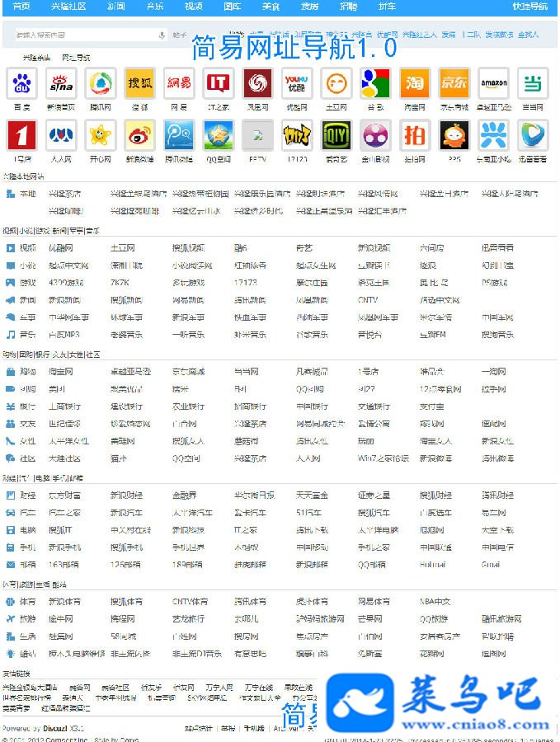Click the Discuz! link in footer

(55, 728)
